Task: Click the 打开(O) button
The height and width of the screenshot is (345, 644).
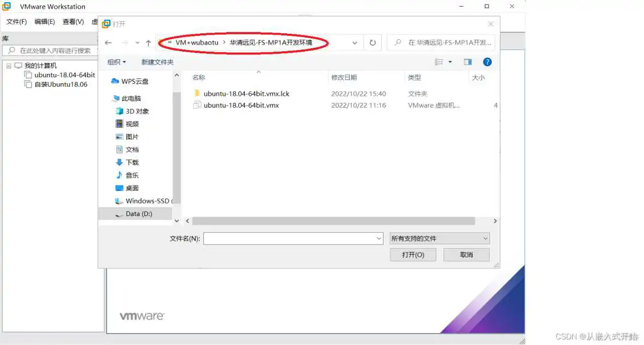Action: tap(413, 254)
